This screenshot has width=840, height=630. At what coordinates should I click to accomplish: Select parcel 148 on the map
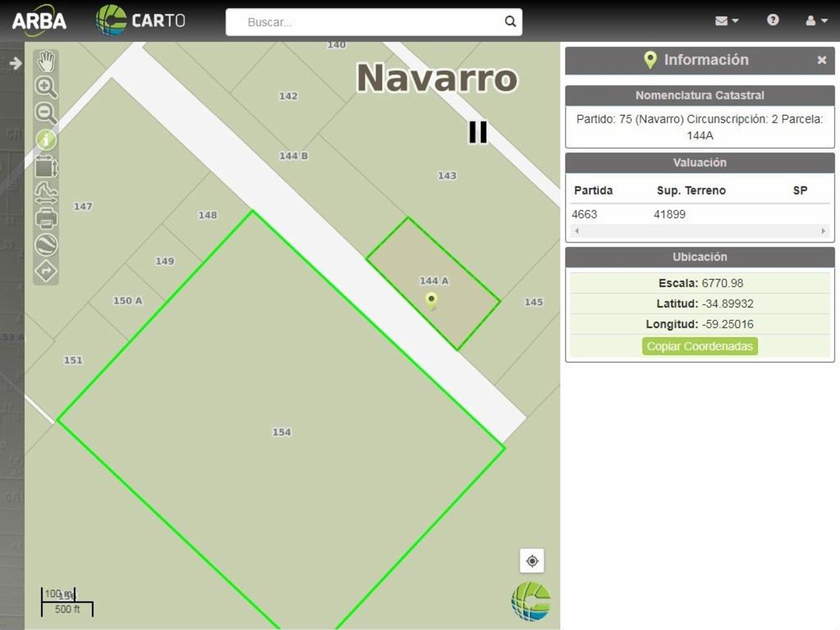[207, 215]
